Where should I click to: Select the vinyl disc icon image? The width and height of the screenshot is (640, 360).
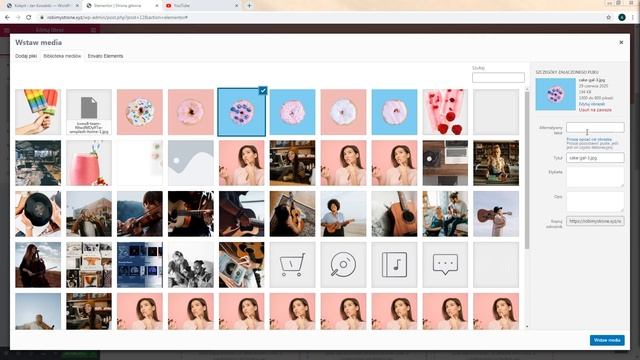pyautogui.click(x=343, y=265)
